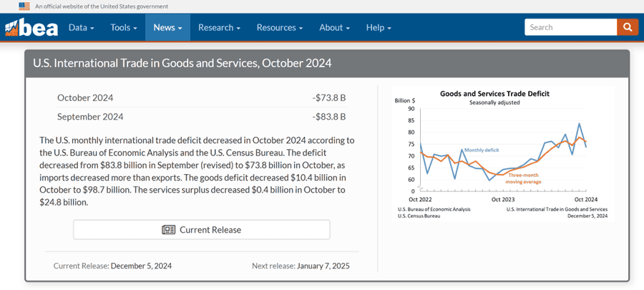Click the BEA logo to go home
The height and width of the screenshot is (290, 644).
(x=31, y=27)
